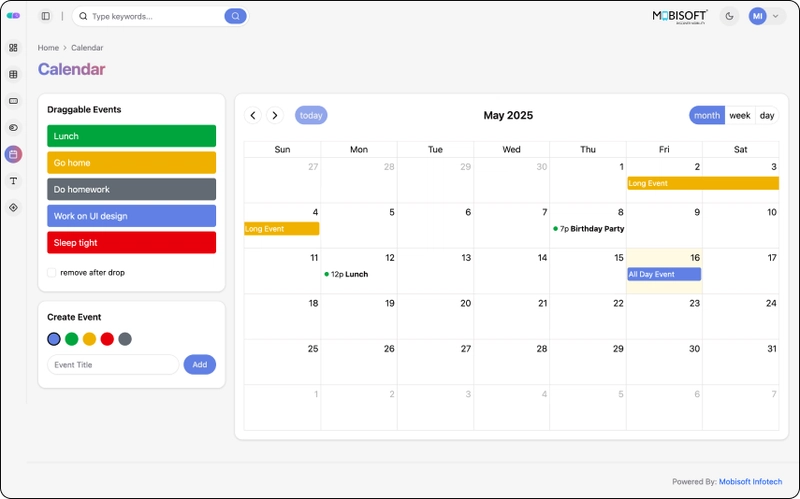The image size is (800, 499).
Task: Click day number 31
Action: 772,348
